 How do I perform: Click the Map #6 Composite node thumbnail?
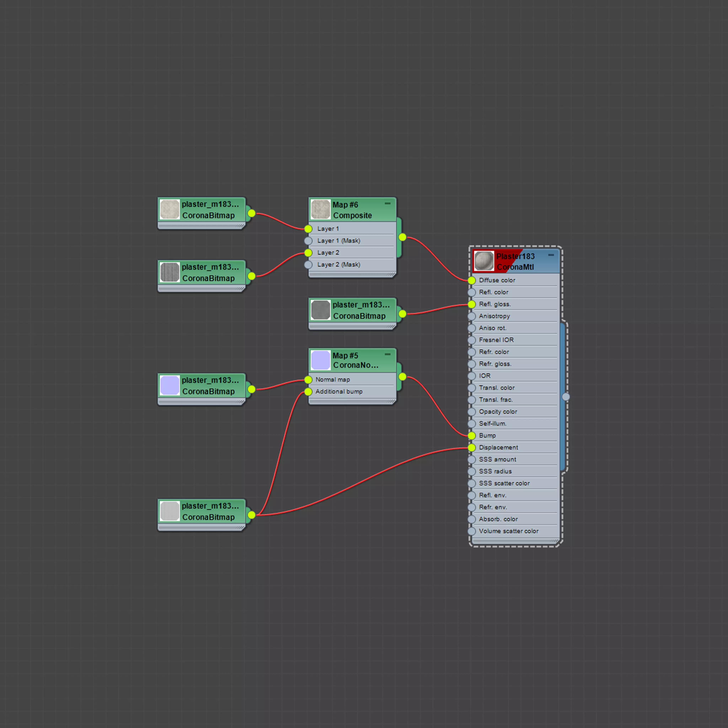coord(320,210)
